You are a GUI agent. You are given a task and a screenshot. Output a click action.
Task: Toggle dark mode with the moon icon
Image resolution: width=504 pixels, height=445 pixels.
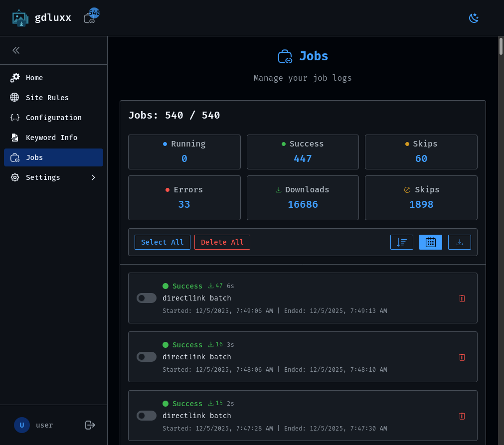pos(474,18)
